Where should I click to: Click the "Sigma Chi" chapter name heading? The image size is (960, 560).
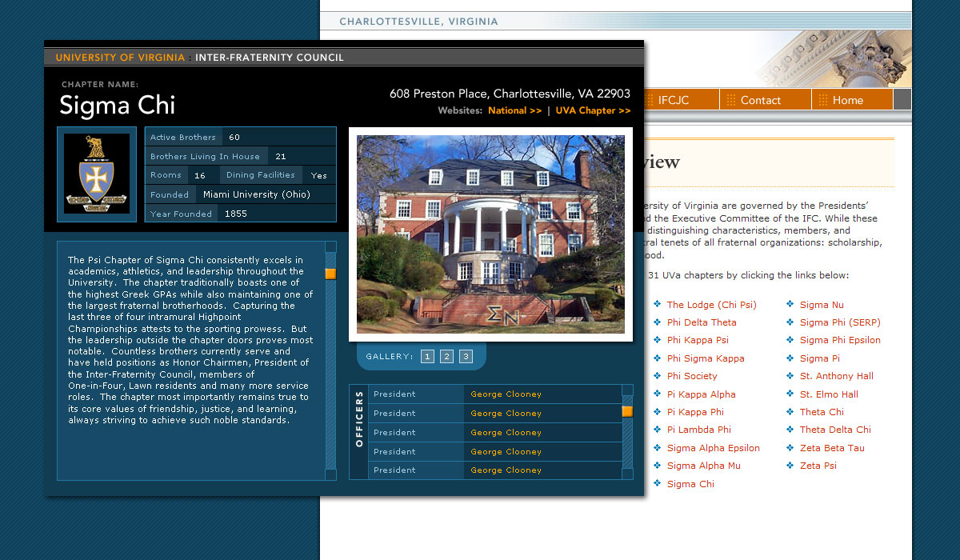pos(118,105)
